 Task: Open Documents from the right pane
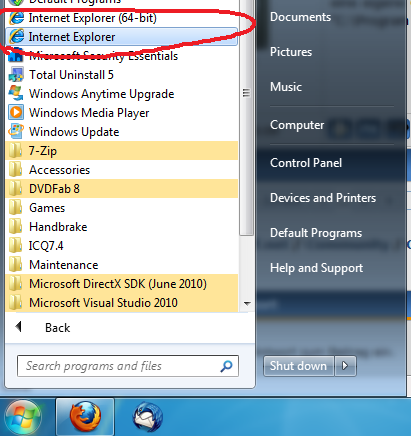click(x=300, y=17)
